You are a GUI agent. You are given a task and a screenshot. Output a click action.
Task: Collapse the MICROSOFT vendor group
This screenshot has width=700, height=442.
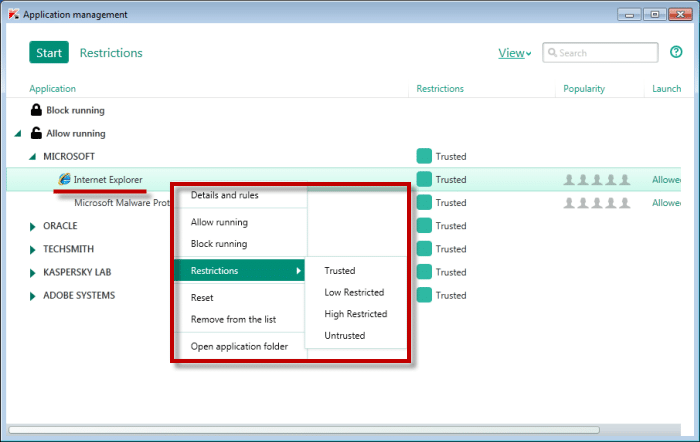coord(32,157)
